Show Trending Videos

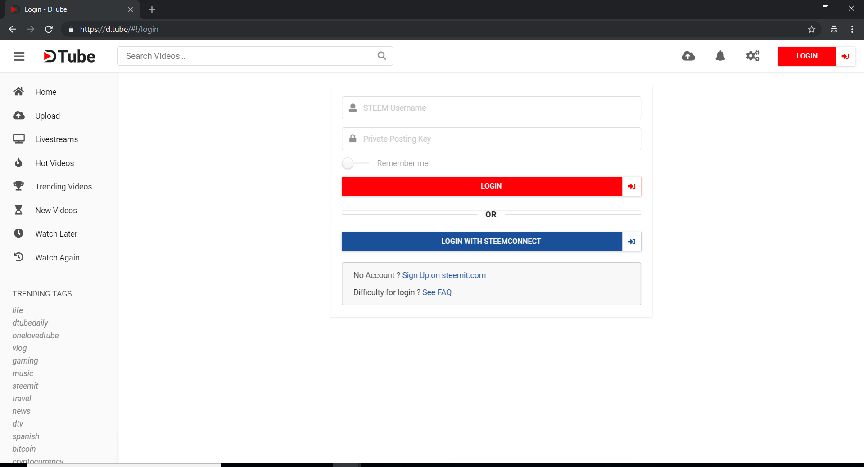point(63,186)
